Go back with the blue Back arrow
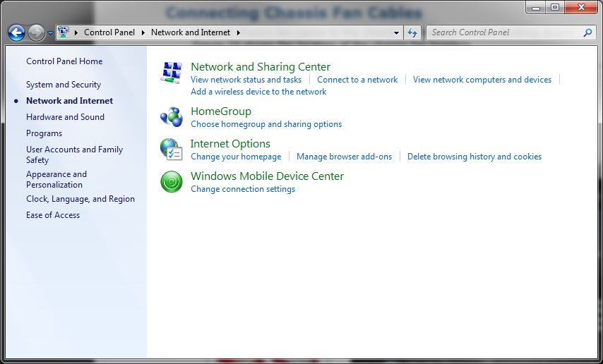This screenshot has width=603, height=364. pos(16,33)
